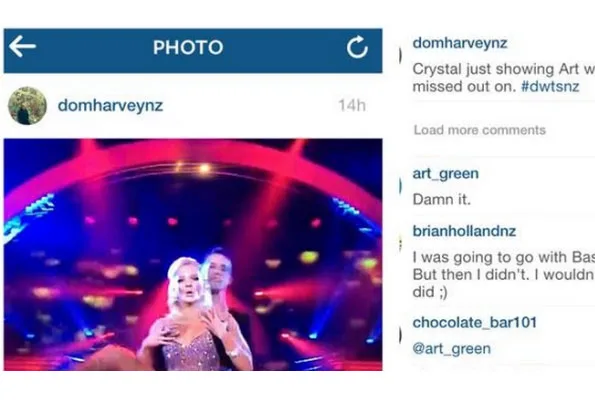Click PHOTO header title
595x400 pixels.
188,47
